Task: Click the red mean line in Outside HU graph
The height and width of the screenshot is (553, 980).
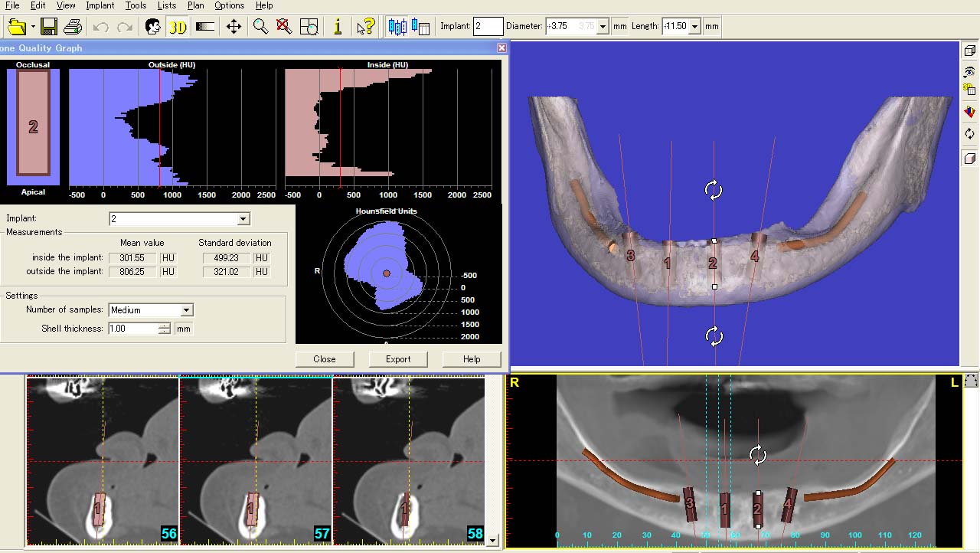Action: [159, 128]
